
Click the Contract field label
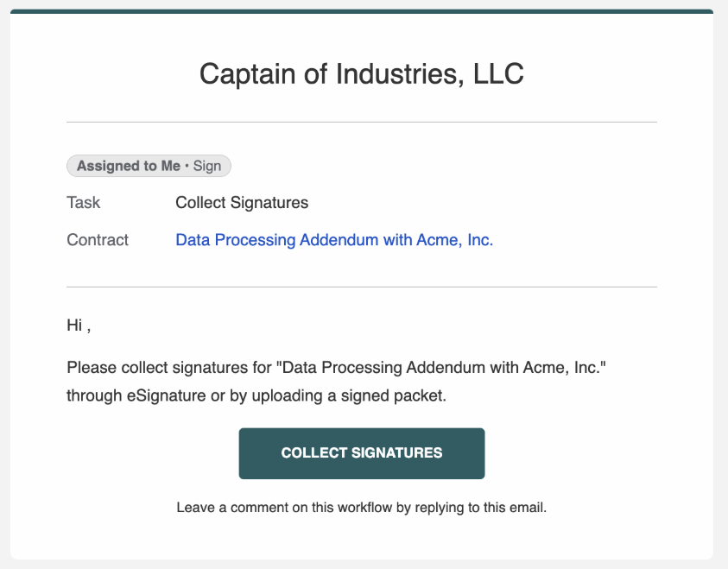[x=98, y=240]
